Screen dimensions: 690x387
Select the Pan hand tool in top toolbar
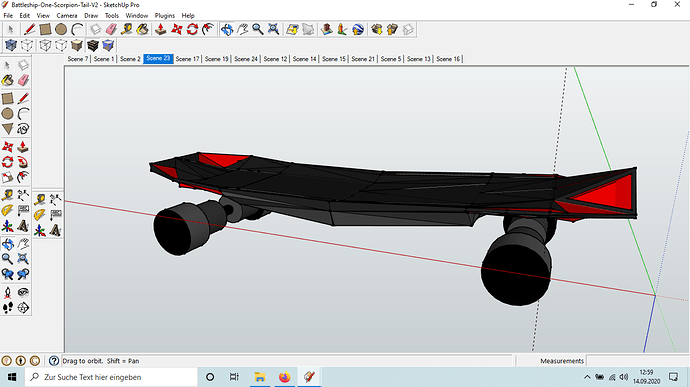pyautogui.click(x=242, y=29)
